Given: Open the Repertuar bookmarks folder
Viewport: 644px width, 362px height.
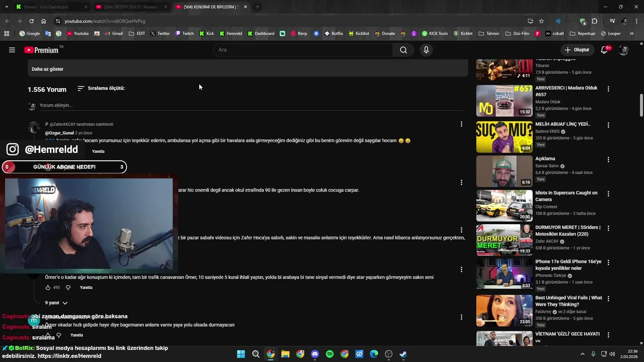Looking at the screenshot, I should [583, 34].
